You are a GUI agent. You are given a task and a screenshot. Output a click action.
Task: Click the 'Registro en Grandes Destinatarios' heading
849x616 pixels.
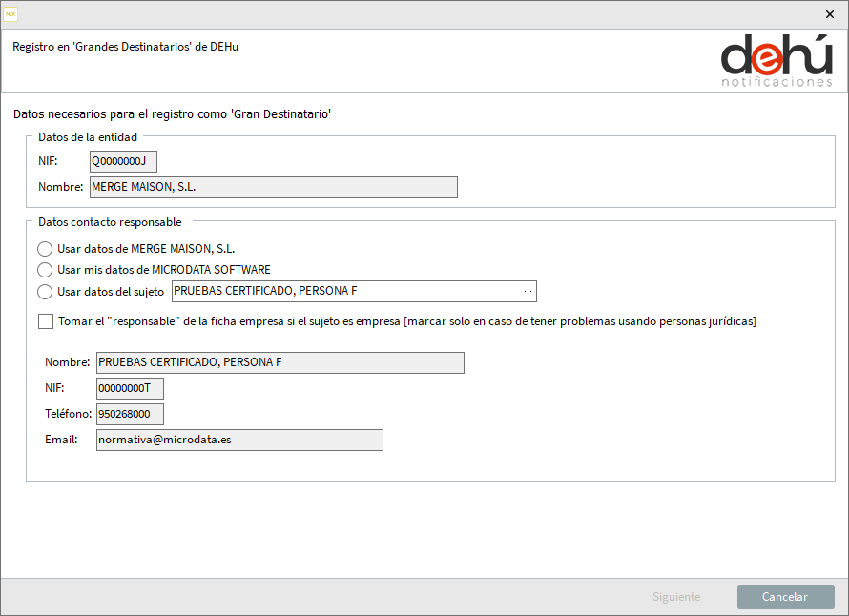click(x=126, y=47)
